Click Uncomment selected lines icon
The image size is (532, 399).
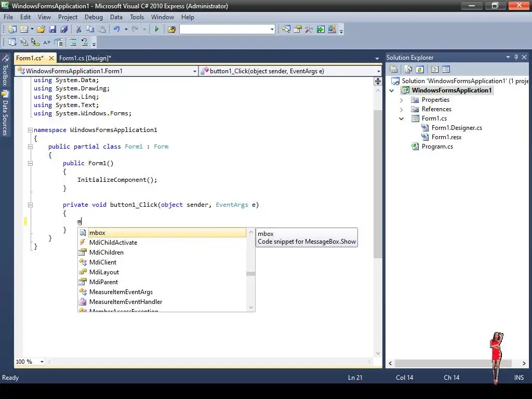(x=85, y=42)
